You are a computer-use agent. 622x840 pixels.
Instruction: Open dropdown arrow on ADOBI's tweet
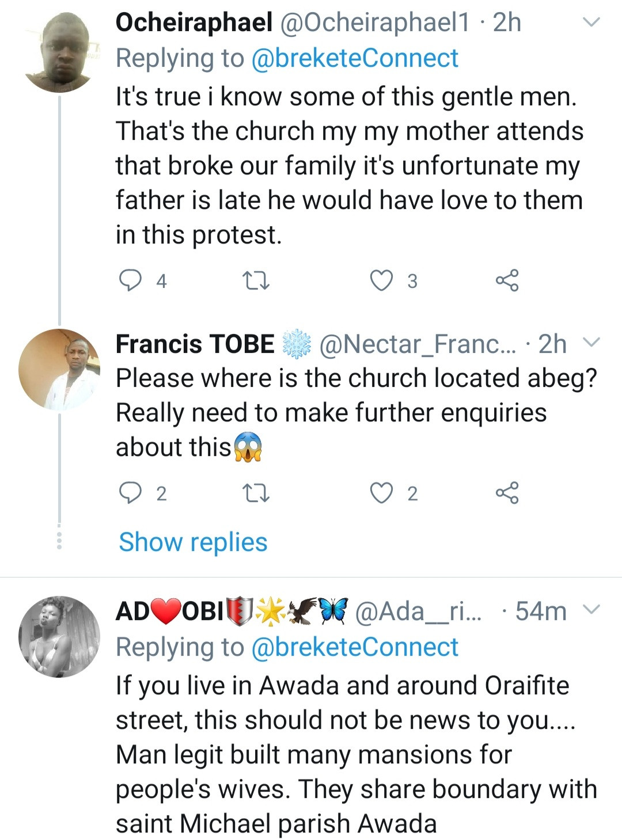(591, 610)
